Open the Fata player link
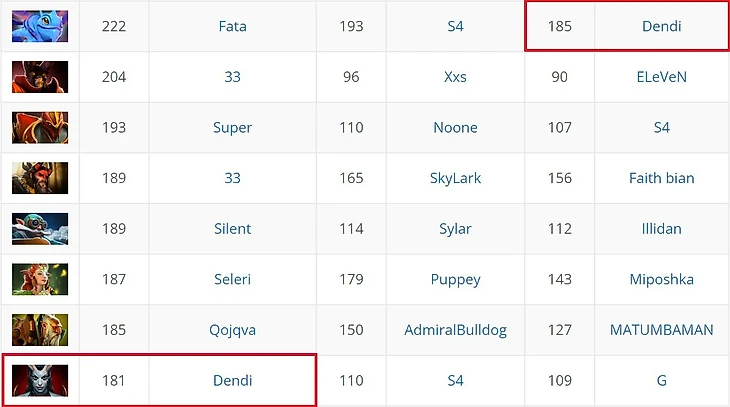This screenshot has width=730, height=407. pos(232,26)
